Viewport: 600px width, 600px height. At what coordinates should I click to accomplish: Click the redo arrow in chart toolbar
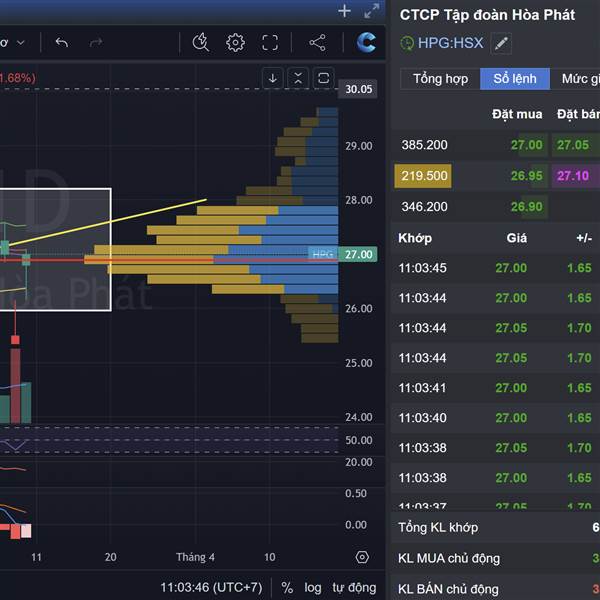click(x=96, y=42)
